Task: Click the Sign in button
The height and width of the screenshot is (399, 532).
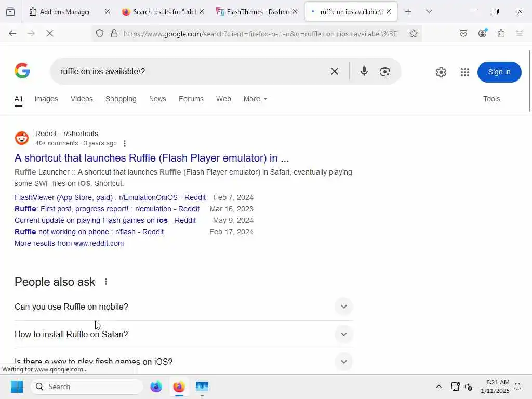Action: [x=499, y=72]
